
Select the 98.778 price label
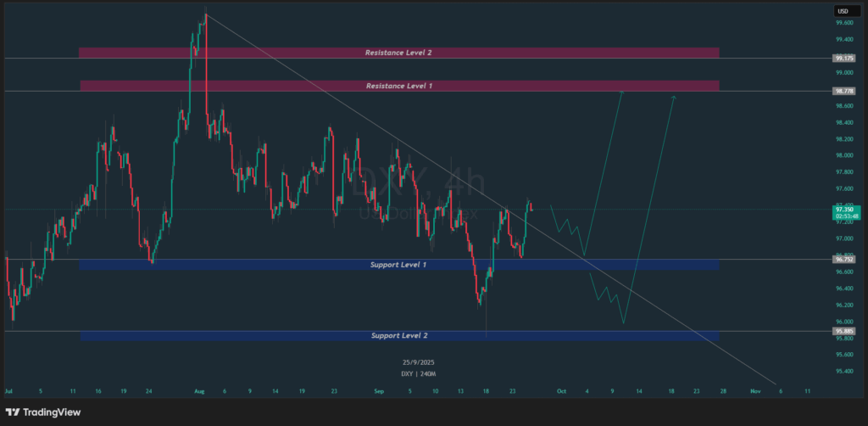(x=843, y=91)
